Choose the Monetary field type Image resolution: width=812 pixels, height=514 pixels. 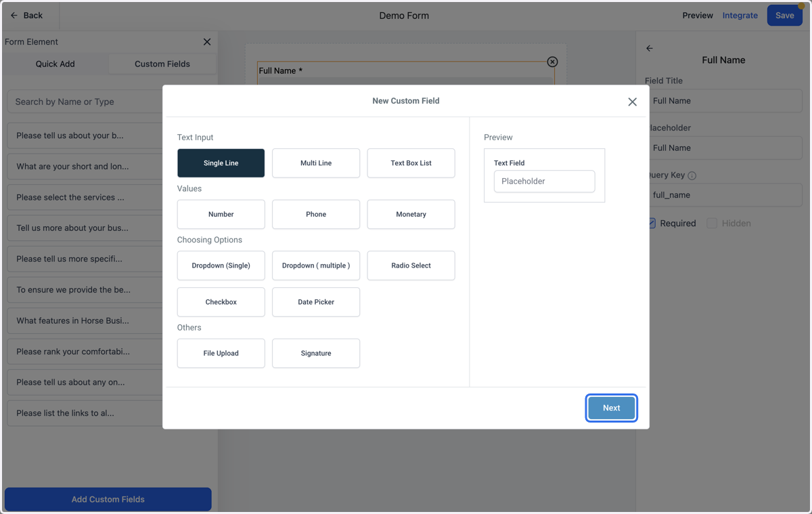pyautogui.click(x=411, y=215)
